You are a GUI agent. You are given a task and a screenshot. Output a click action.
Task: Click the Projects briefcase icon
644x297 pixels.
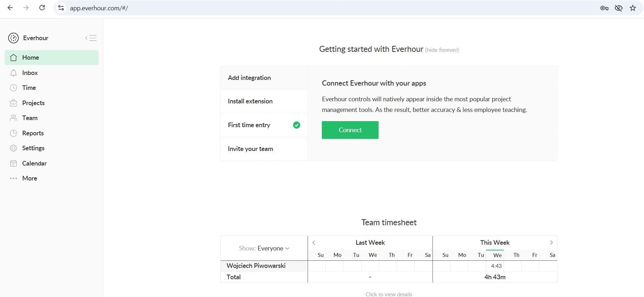[13, 103]
